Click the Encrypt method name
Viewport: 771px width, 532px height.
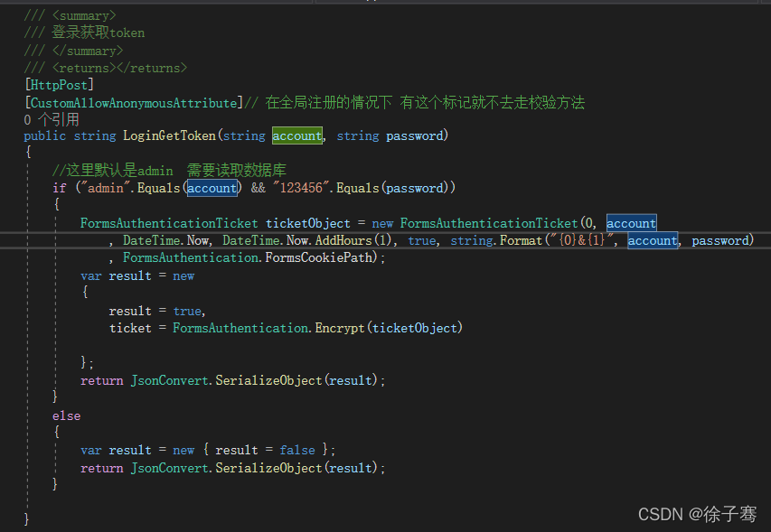340,328
